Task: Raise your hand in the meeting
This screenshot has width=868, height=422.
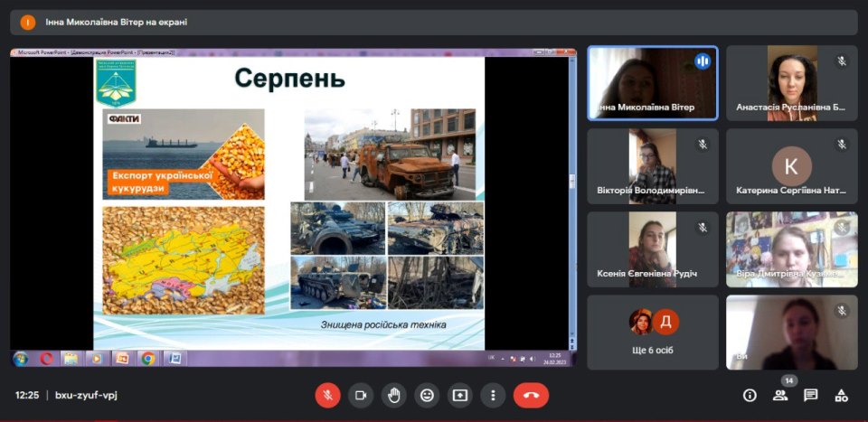Action: pos(393,395)
